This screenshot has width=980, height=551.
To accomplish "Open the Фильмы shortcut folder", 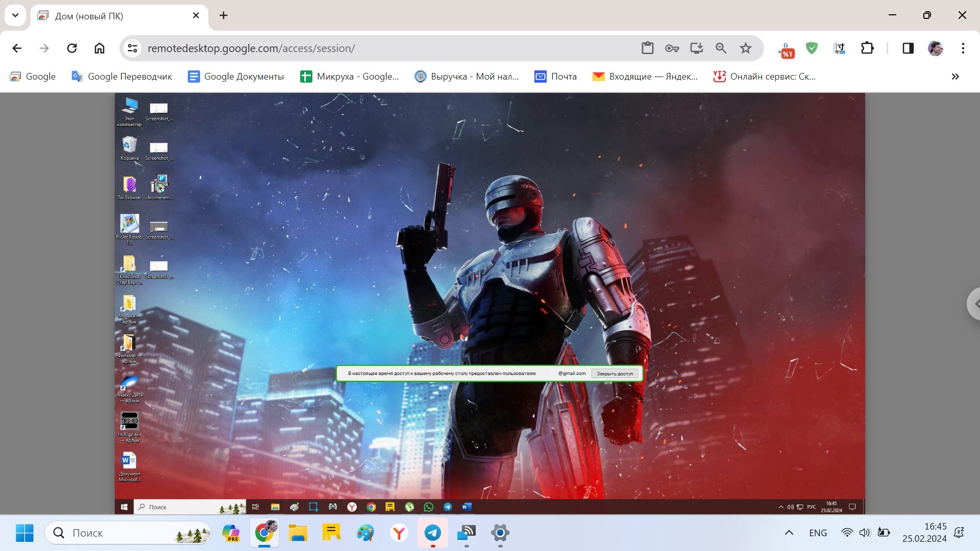I will tap(129, 348).
